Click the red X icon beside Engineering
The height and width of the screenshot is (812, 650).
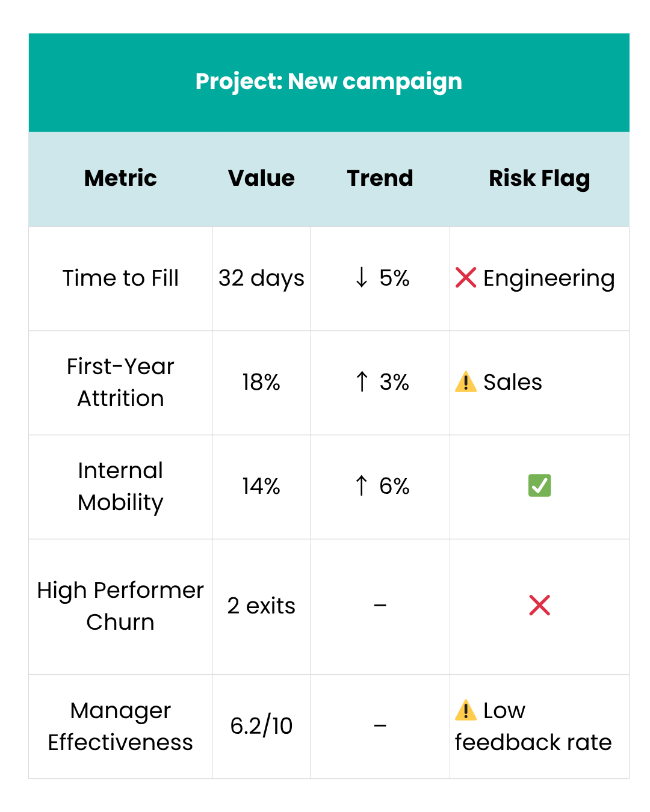(466, 278)
